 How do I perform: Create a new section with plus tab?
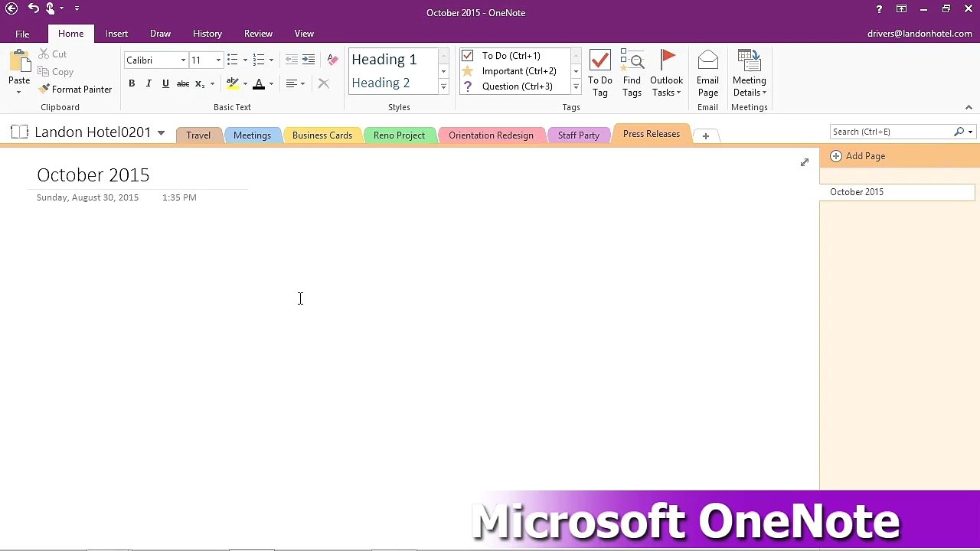(705, 136)
